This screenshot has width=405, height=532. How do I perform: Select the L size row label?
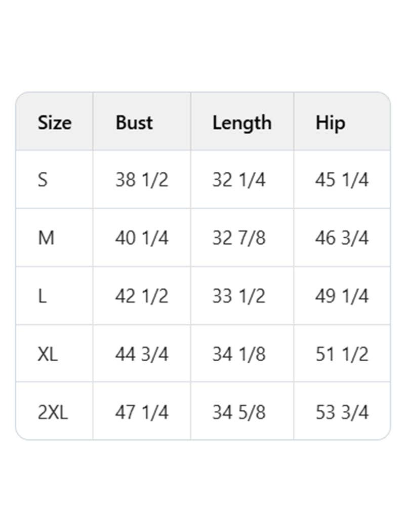[x=42, y=296]
